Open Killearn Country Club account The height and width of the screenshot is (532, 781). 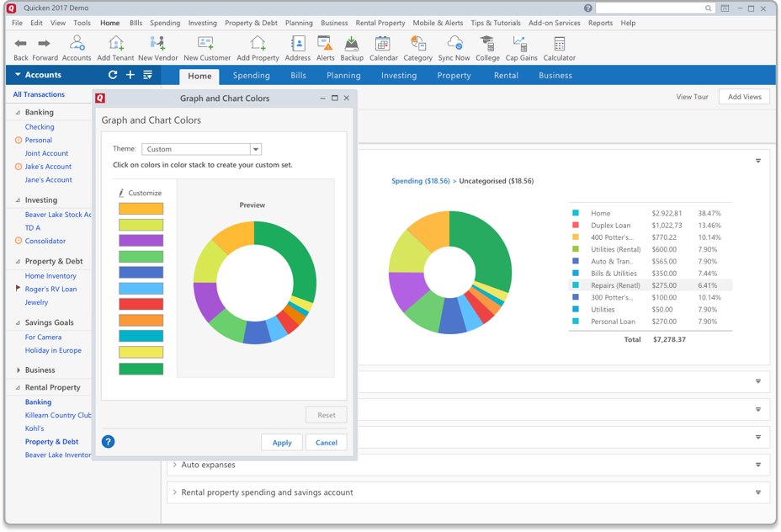pyautogui.click(x=58, y=415)
